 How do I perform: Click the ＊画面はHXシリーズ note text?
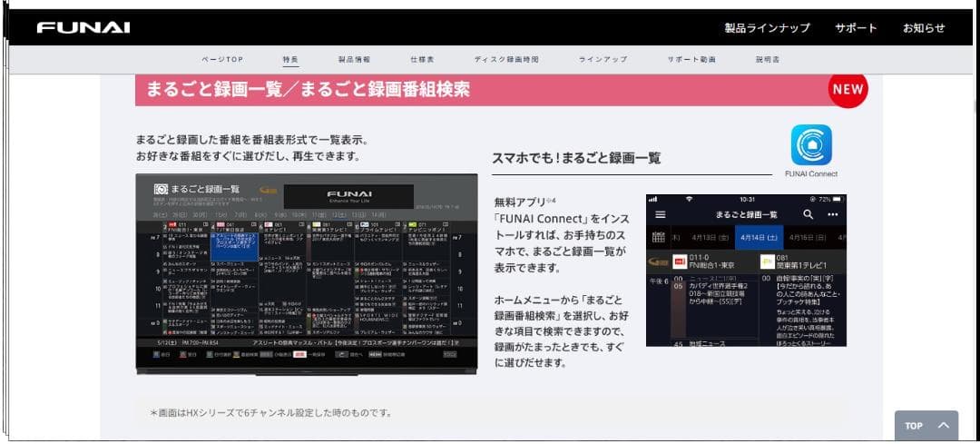(x=271, y=413)
